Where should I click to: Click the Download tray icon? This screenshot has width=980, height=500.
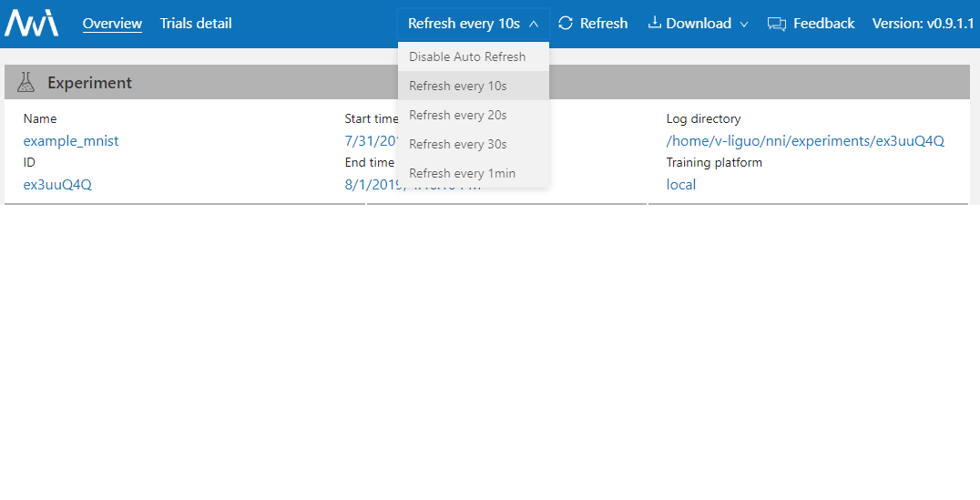654,23
